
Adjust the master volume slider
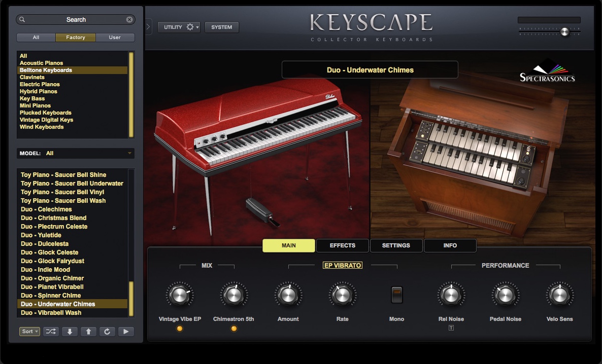coord(563,31)
